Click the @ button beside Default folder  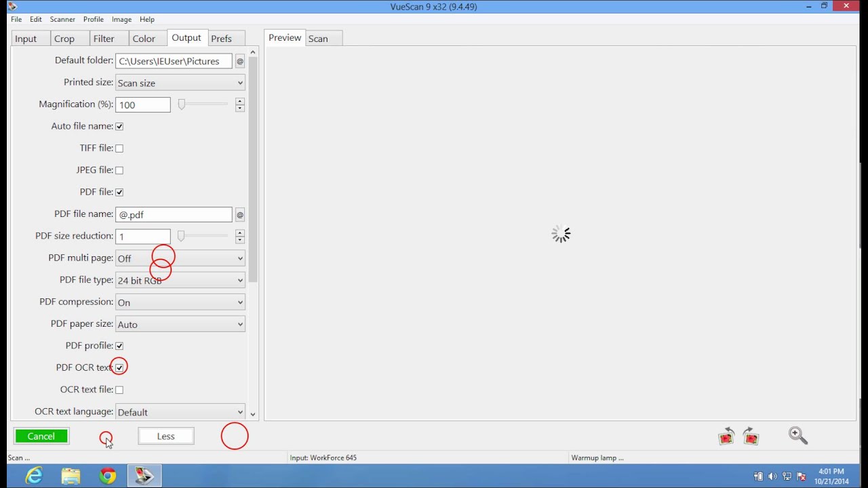pyautogui.click(x=239, y=61)
